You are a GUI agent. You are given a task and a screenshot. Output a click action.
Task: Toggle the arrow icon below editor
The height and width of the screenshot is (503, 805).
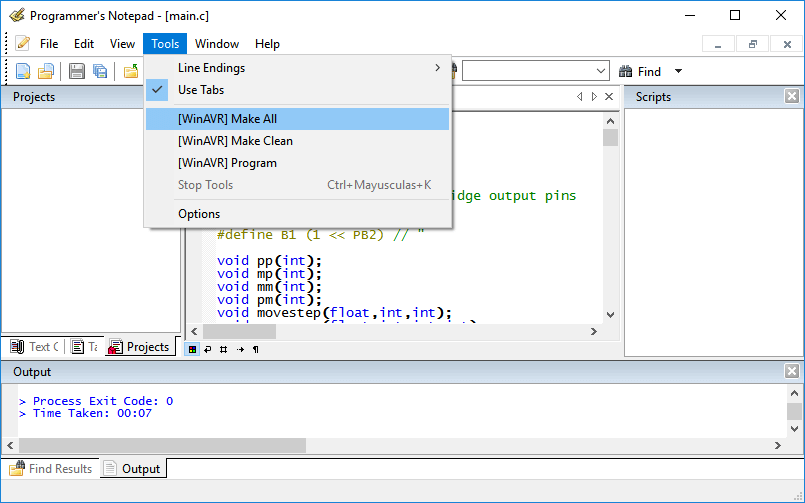(240, 350)
